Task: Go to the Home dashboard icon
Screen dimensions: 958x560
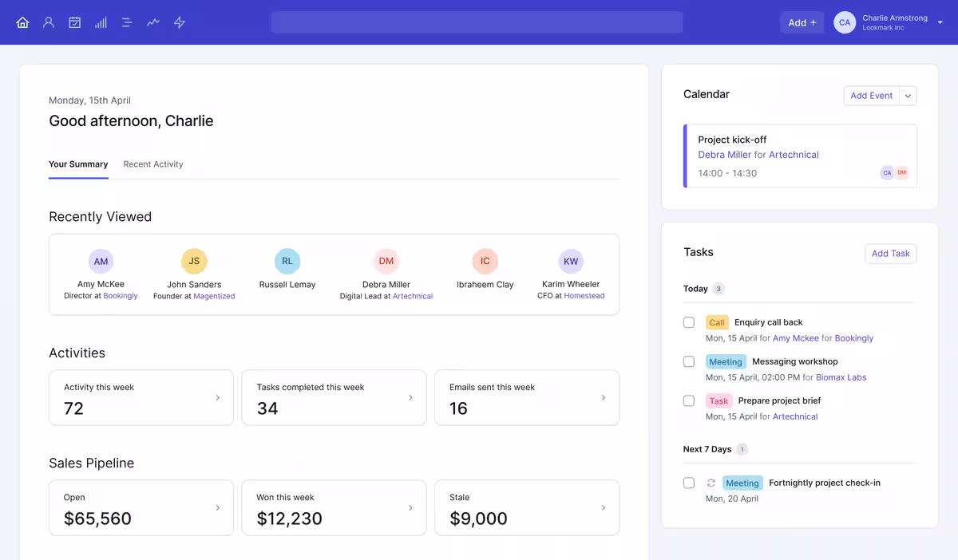Action: (22, 22)
